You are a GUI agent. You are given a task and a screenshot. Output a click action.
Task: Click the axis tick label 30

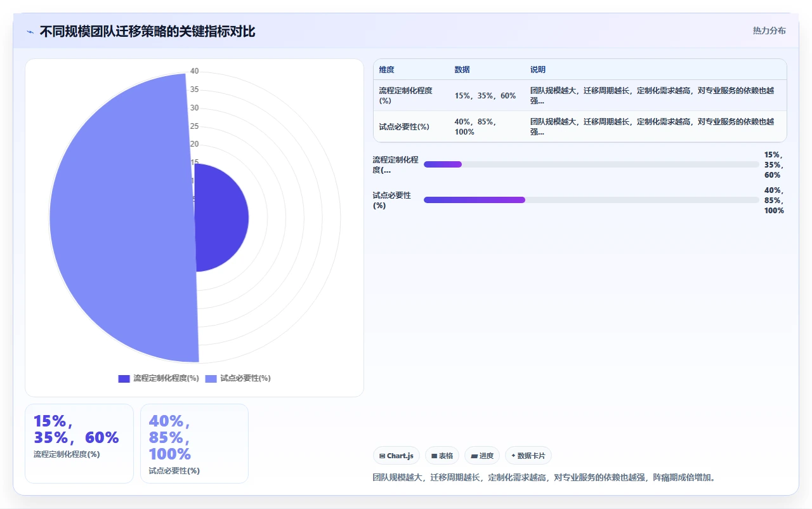point(195,108)
